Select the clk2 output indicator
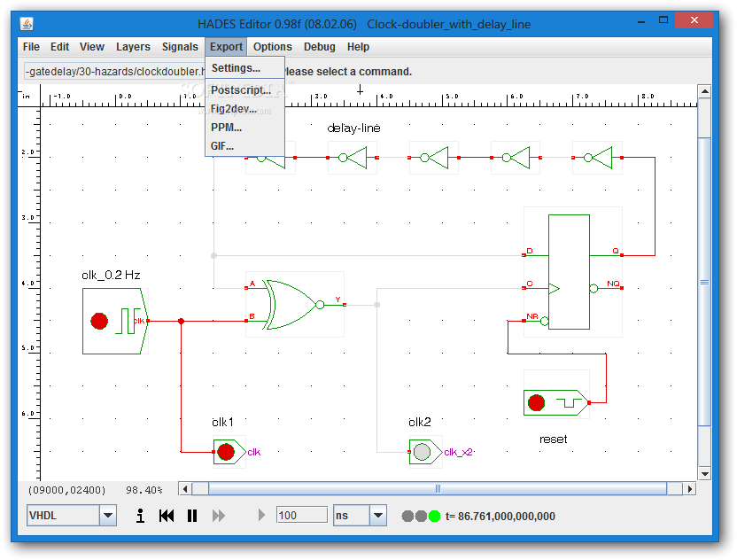 click(425, 452)
